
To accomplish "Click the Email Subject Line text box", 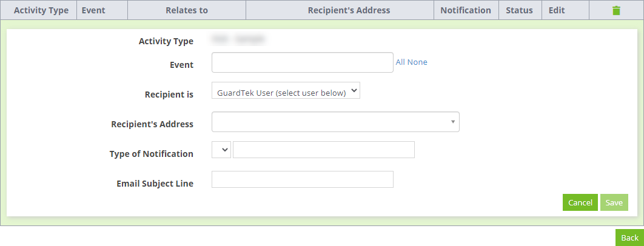I will (303, 179).
